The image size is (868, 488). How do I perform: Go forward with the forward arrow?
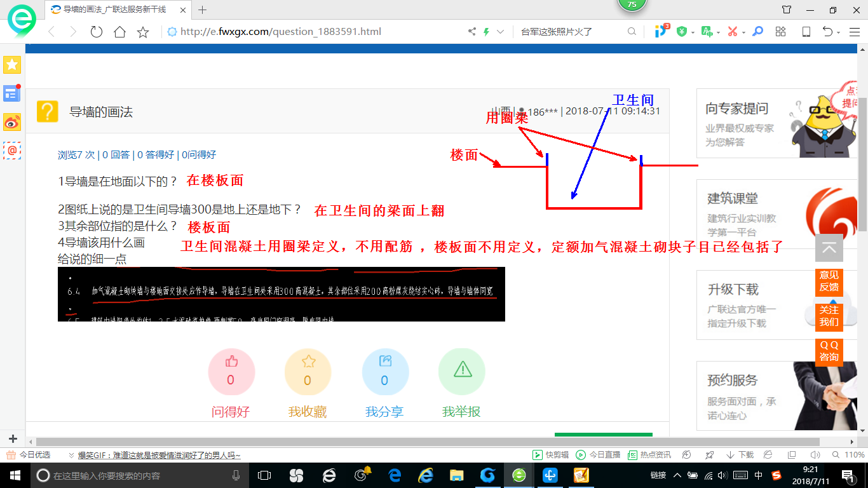point(73,32)
